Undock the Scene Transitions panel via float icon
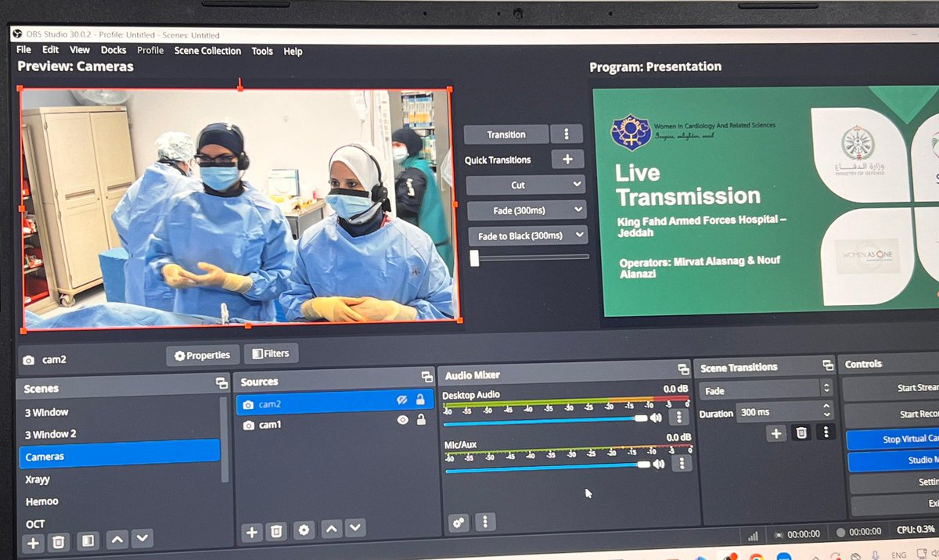 [x=828, y=365]
